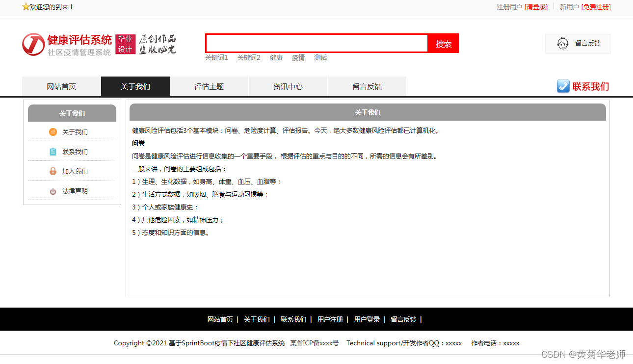Click the 免费注册 register link
The image size is (633, 364).
596,7
